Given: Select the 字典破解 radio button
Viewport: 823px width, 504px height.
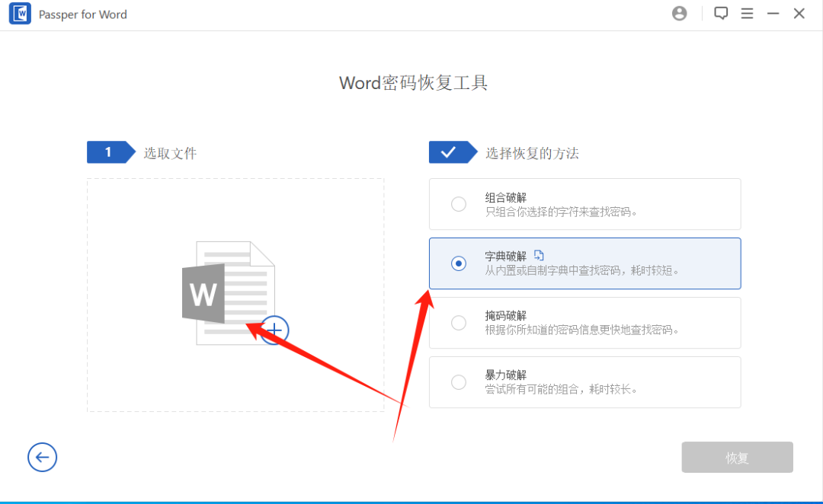Looking at the screenshot, I should pos(458,263).
